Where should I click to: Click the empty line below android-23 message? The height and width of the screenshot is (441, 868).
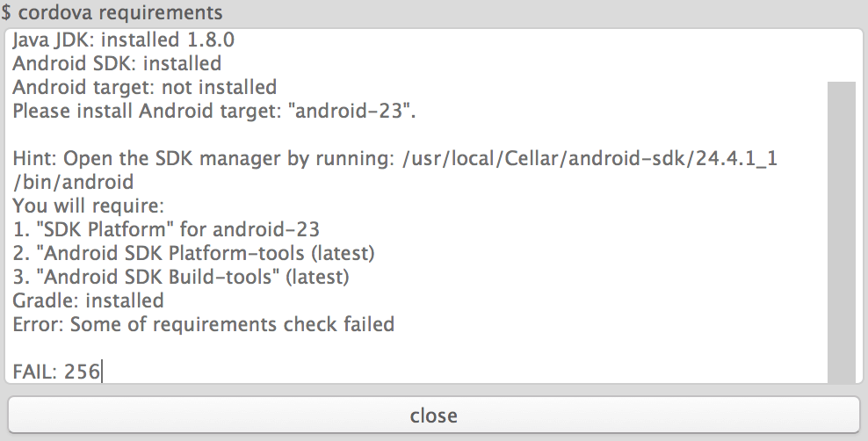[x=416, y=135]
